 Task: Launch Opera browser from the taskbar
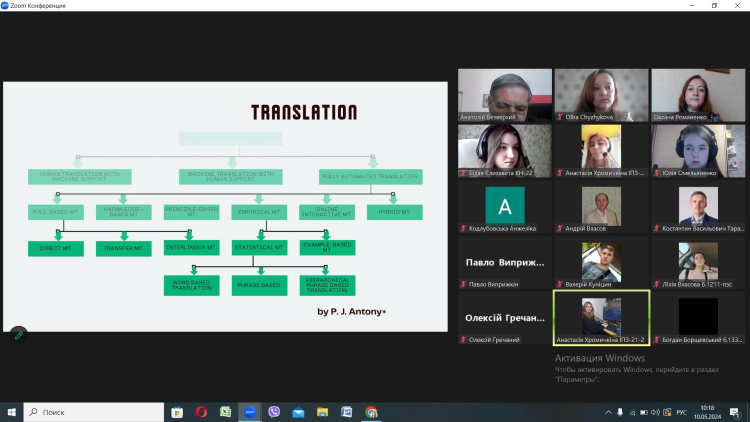tap(201, 411)
